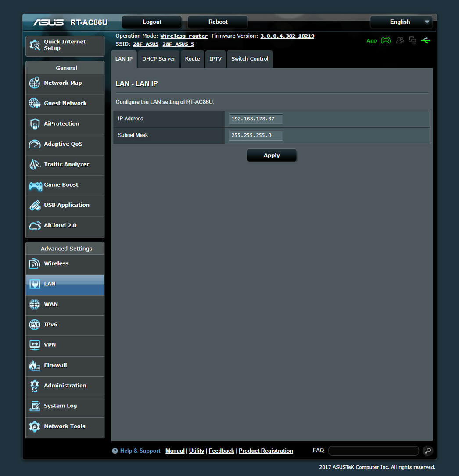Focus the IP Address input field
459x476 pixels.
tap(256, 119)
